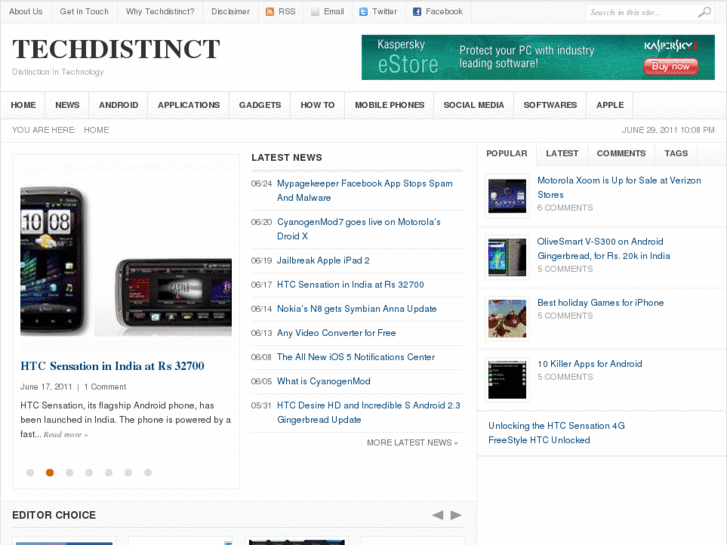Open Best holiday Games for iPhone title
727x545 pixels.
click(x=600, y=303)
